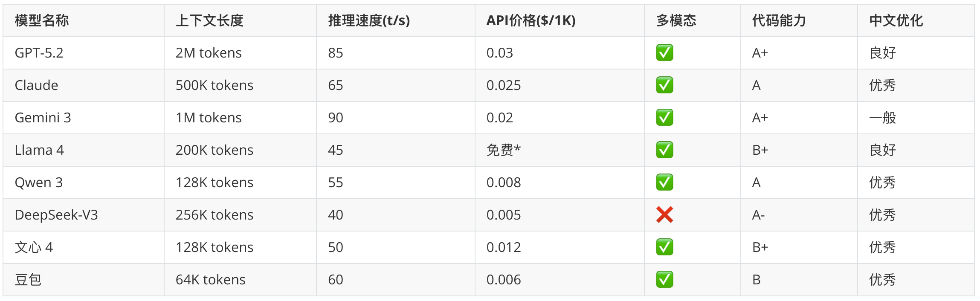Click the green checkmark in GPT-5.2 row
This screenshot has width=980, height=301.
pos(664,53)
